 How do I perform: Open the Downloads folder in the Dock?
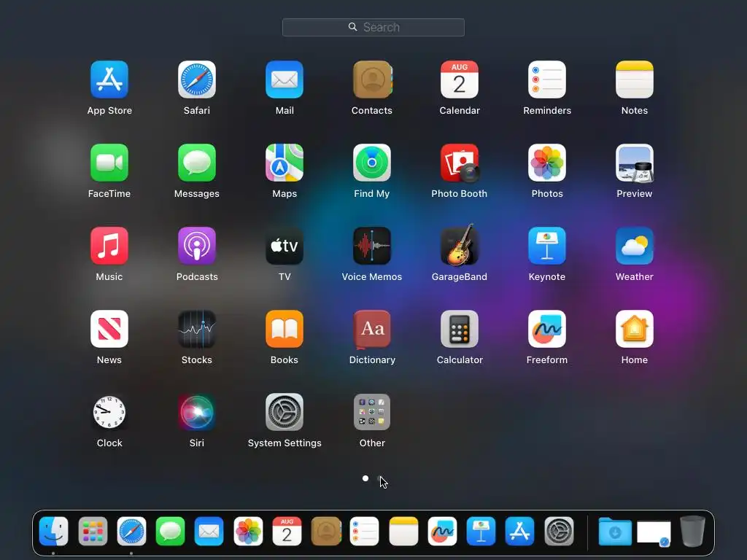615,531
